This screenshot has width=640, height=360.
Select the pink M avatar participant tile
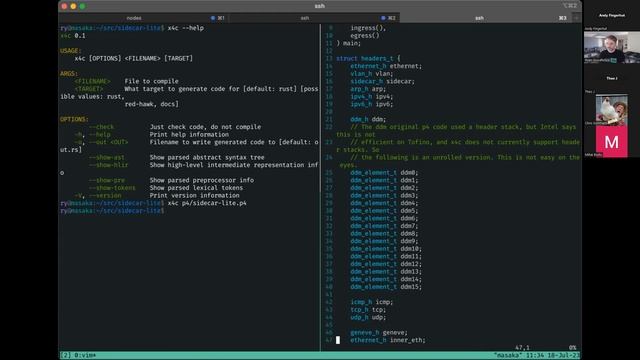pyautogui.click(x=611, y=141)
